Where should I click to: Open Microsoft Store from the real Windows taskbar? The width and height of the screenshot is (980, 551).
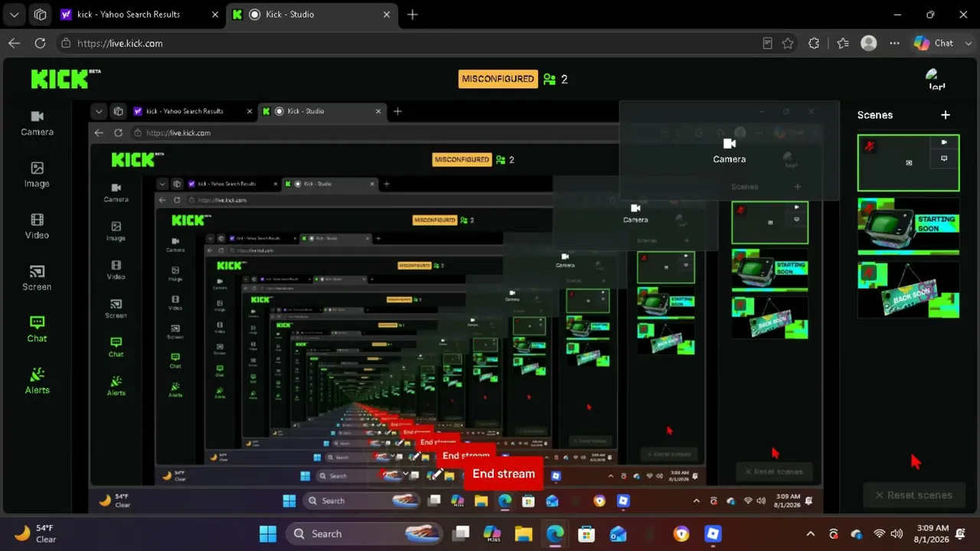coord(586,533)
